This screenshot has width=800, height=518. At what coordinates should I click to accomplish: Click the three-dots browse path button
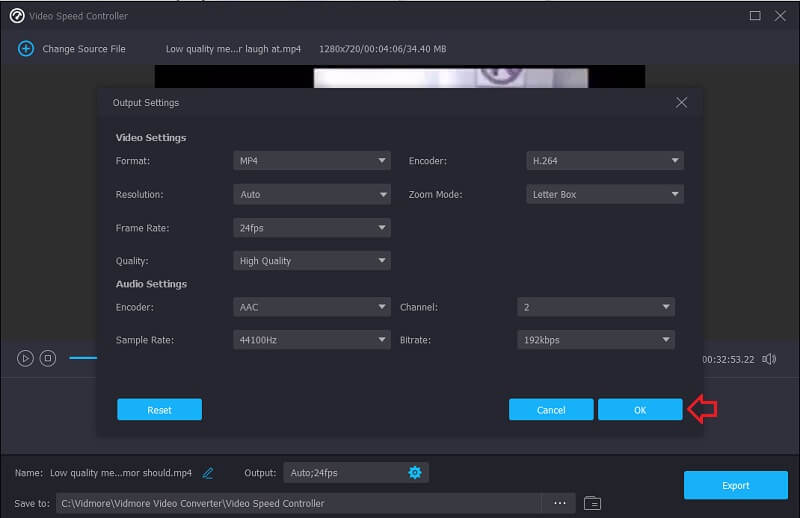pos(559,503)
